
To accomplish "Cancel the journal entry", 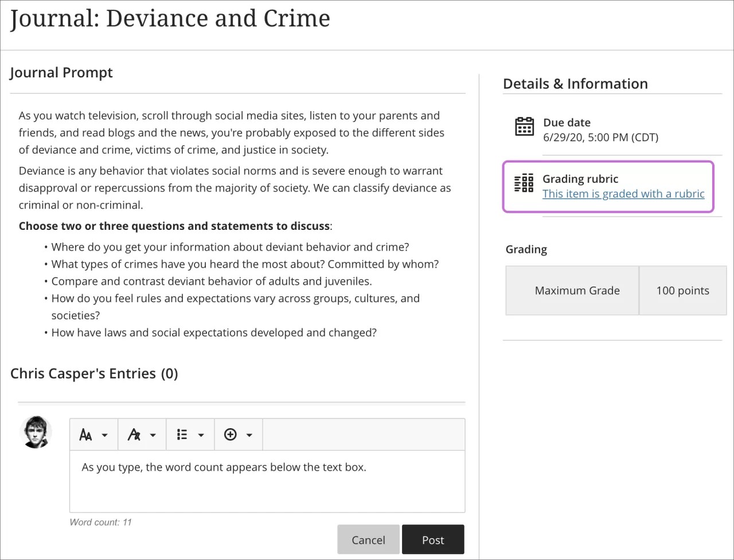I will click(368, 539).
